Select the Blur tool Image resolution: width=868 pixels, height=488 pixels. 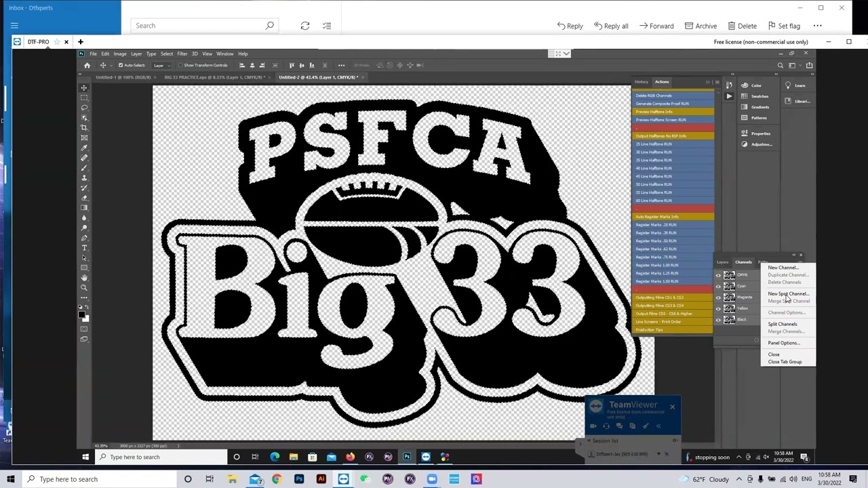coord(84,218)
